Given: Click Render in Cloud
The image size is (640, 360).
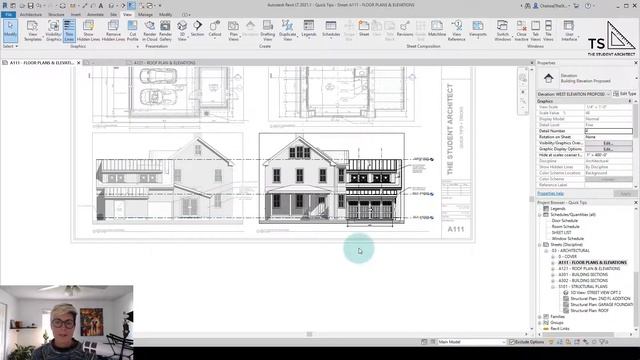Looking at the screenshot, I should tap(150, 31).
